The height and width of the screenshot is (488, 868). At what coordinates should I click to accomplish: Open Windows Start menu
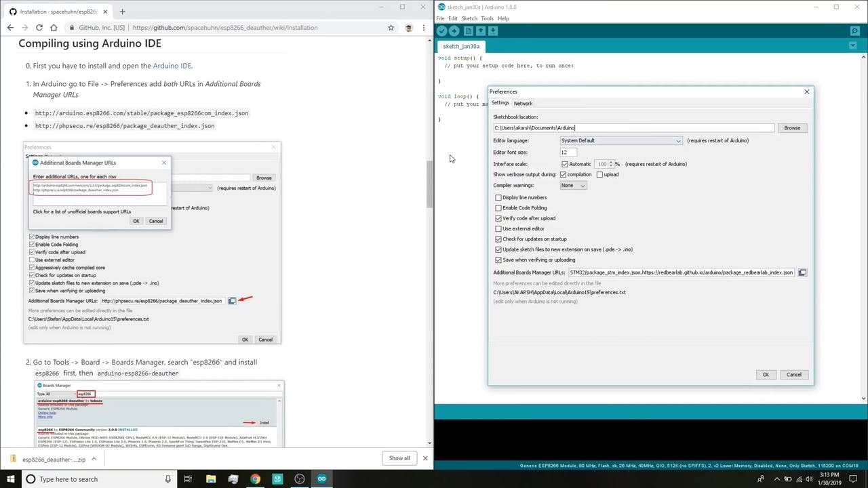point(11,479)
